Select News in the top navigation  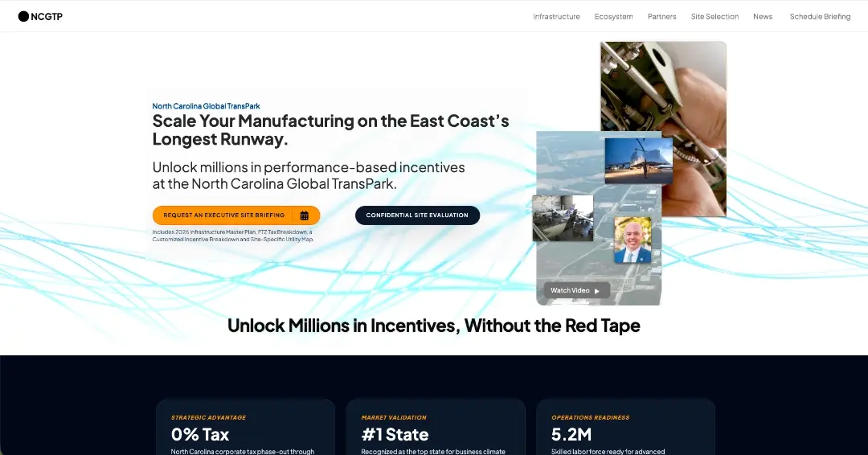pos(763,17)
